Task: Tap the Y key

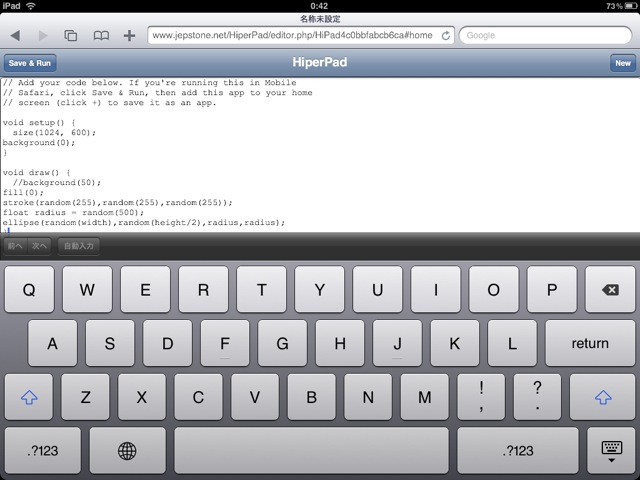Action: pyautogui.click(x=320, y=289)
